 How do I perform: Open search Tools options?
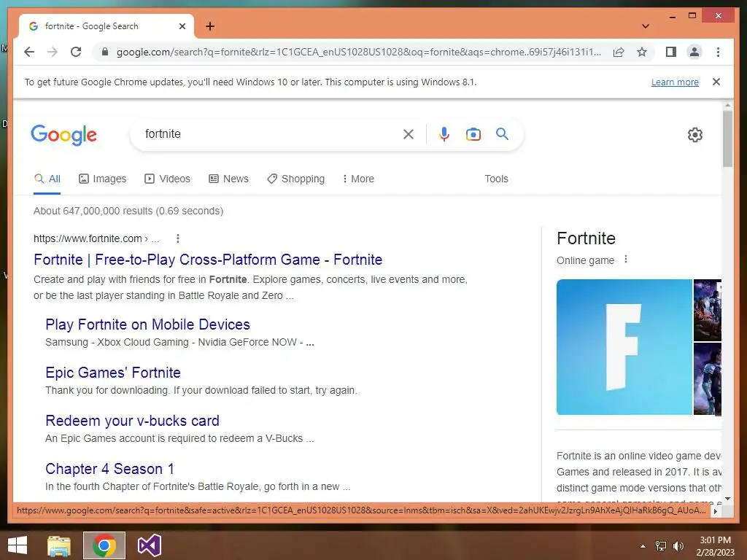pos(496,179)
